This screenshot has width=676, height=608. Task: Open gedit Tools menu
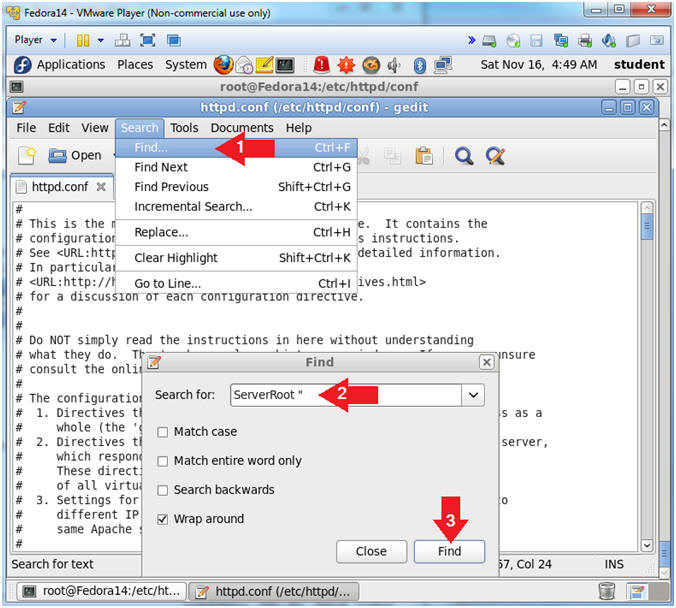click(x=184, y=128)
